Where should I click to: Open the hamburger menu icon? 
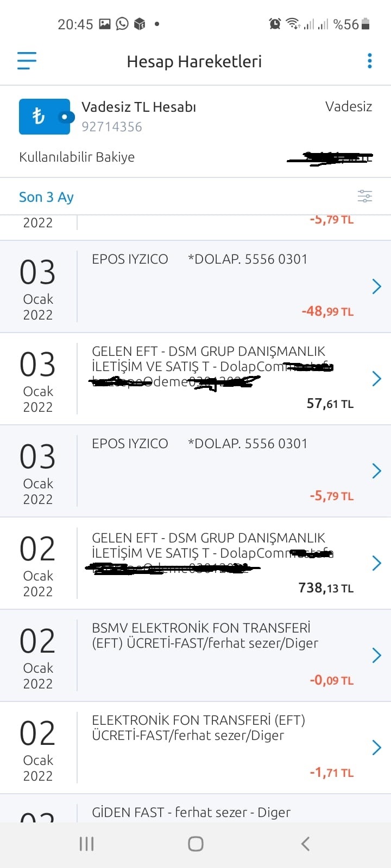coord(27,61)
